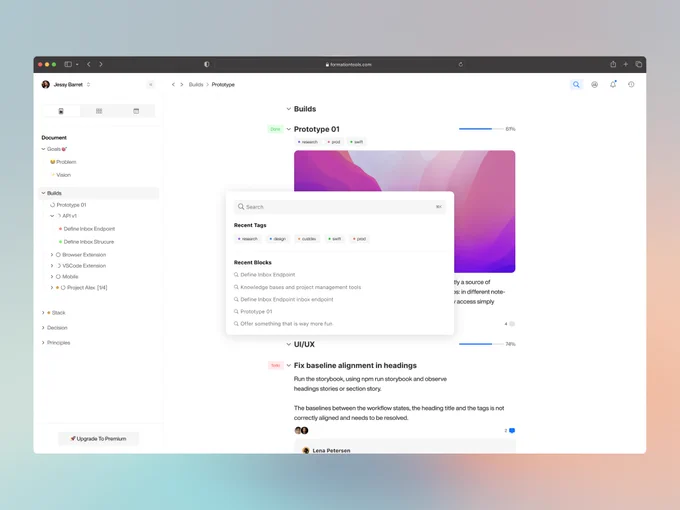Open search with the magnifier icon
680x510 pixels.
pos(576,85)
